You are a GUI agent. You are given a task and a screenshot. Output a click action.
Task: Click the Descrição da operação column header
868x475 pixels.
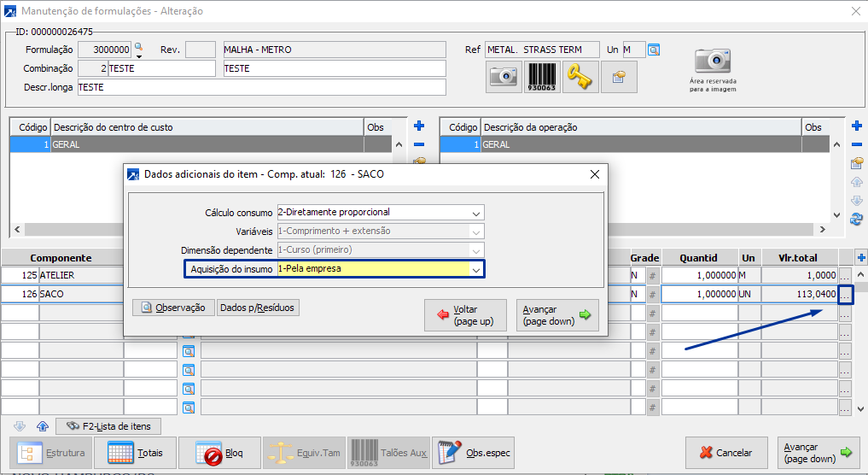(x=641, y=127)
